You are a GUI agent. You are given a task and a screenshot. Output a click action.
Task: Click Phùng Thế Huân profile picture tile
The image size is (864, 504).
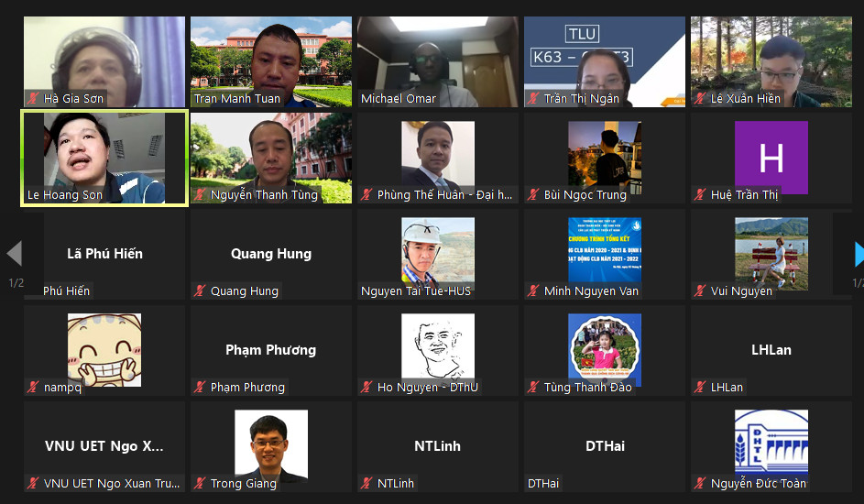438,154
